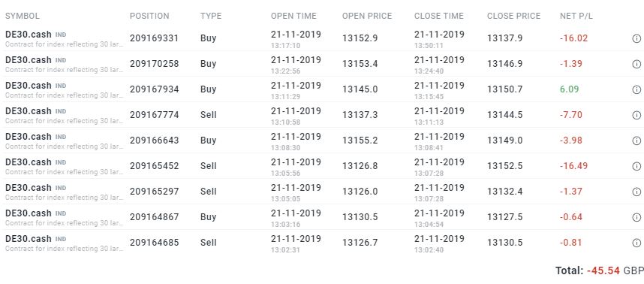Sort by the OPEN TIME column header
This screenshot has height=284, width=644.
293,16
